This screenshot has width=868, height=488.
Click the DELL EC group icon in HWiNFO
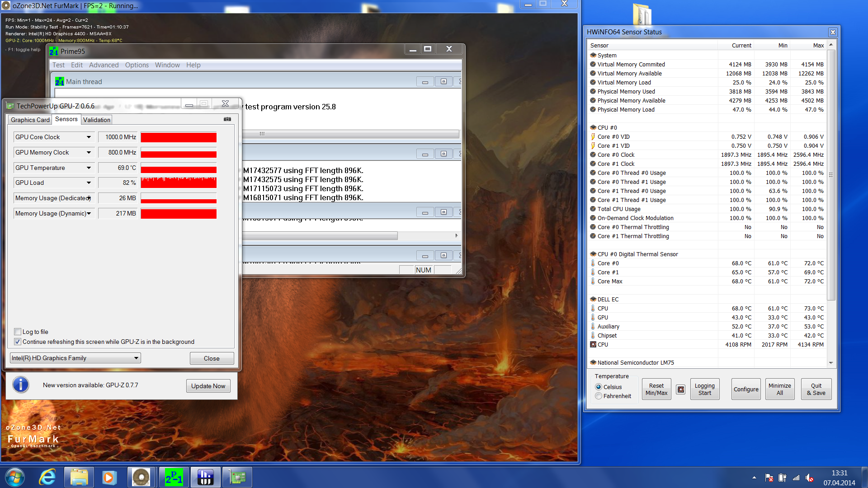(x=593, y=299)
